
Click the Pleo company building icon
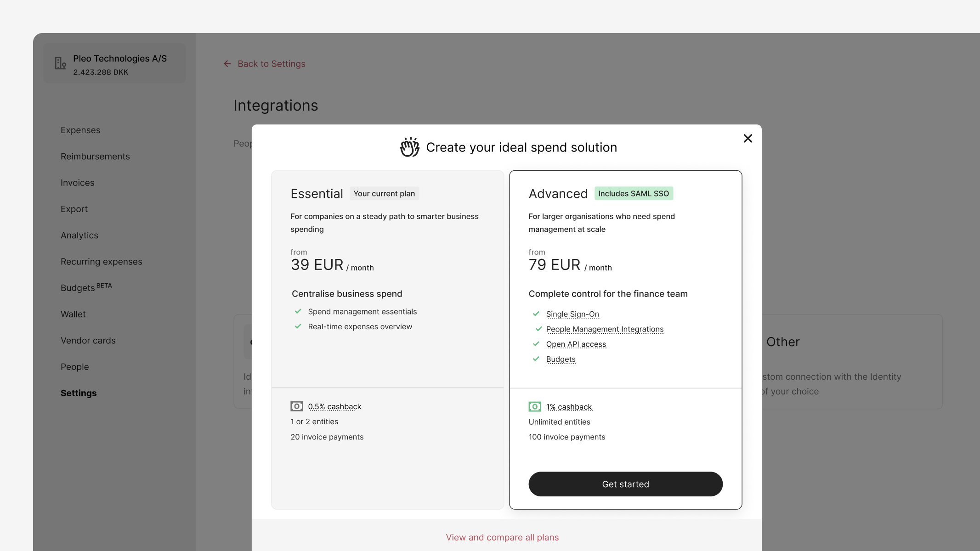point(60,63)
